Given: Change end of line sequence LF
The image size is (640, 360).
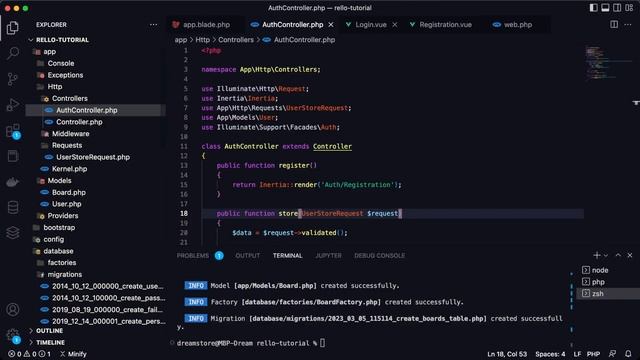Looking at the screenshot, I should [x=577, y=354].
